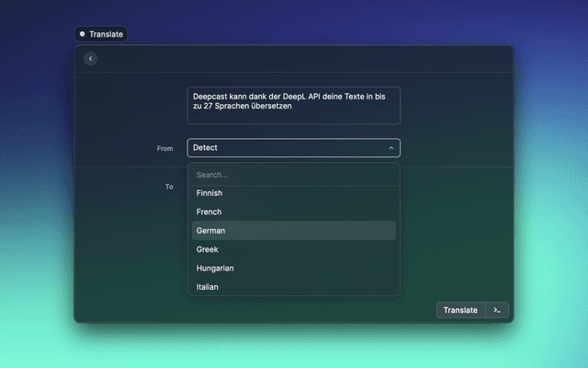The image size is (588, 368).
Task: Collapse the From dropdown via chevron
Action: pyautogui.click(x=390, y=148)
